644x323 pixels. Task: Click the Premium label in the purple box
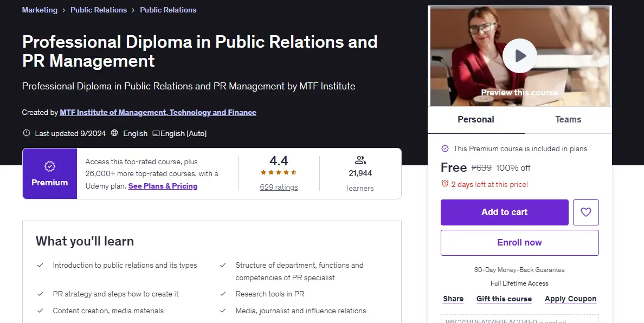[x=50, y=183]
